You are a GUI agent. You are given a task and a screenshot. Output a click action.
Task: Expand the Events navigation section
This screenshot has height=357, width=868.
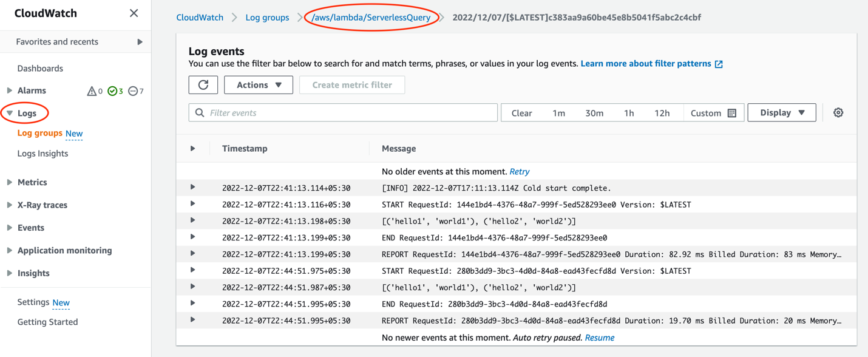10,228
